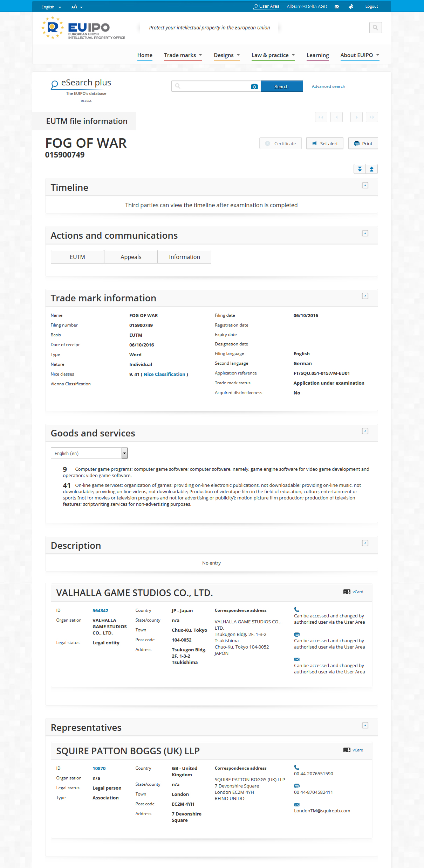Click the camera image search icon
The width and height of the screenshot is (424, 868).
tap(254, 86)
